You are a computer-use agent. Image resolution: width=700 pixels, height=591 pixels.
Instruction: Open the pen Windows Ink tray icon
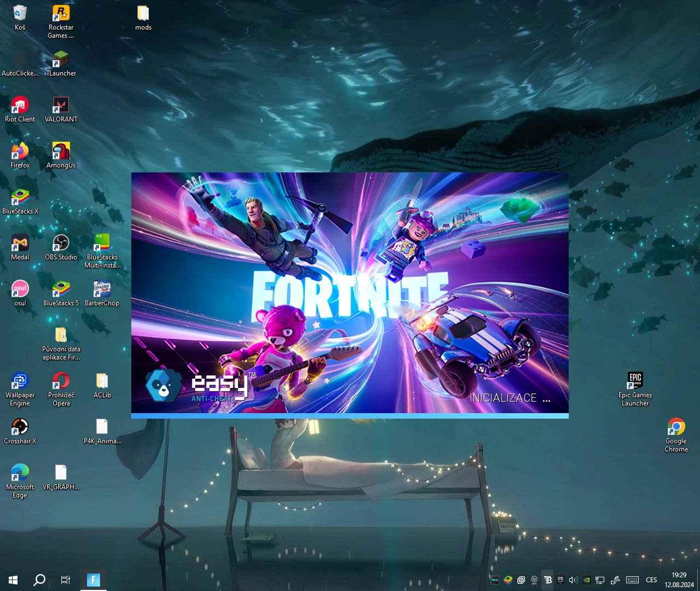[x=615, y=580]
